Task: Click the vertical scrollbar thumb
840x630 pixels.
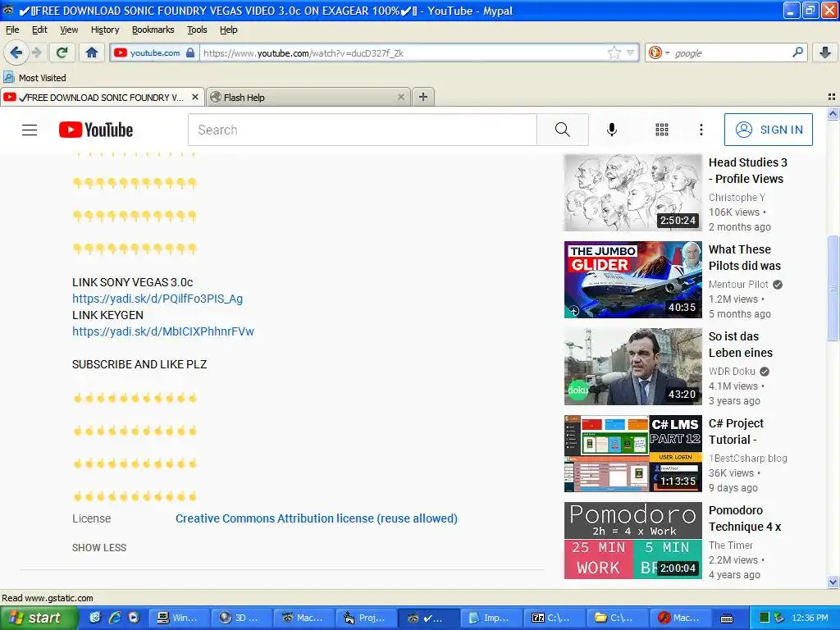Action: [833, 288]
